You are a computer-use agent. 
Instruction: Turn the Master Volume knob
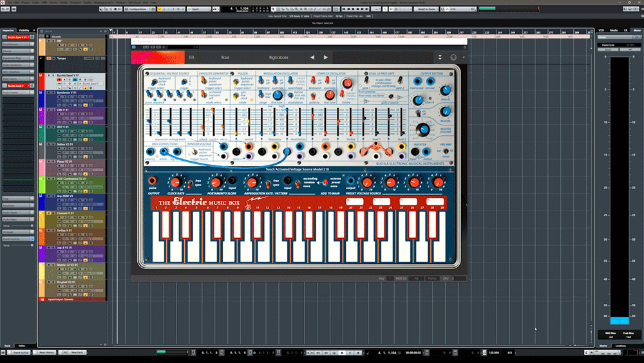tap(422, 131)
